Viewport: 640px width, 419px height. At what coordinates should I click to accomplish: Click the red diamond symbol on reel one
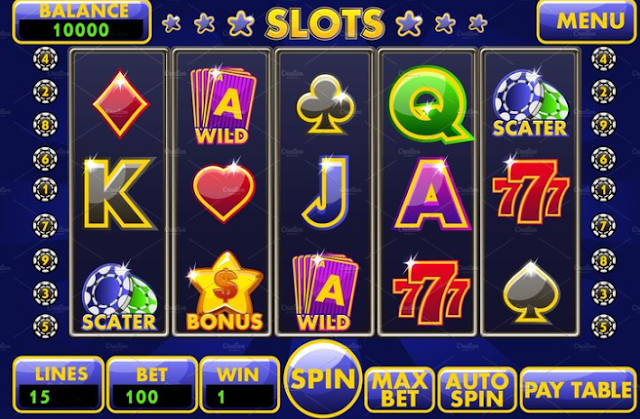point(121,104)
